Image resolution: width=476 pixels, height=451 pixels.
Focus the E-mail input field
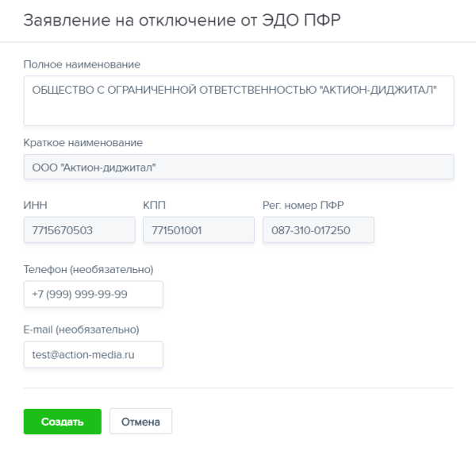pyautogui.click(x=94, y=355)
